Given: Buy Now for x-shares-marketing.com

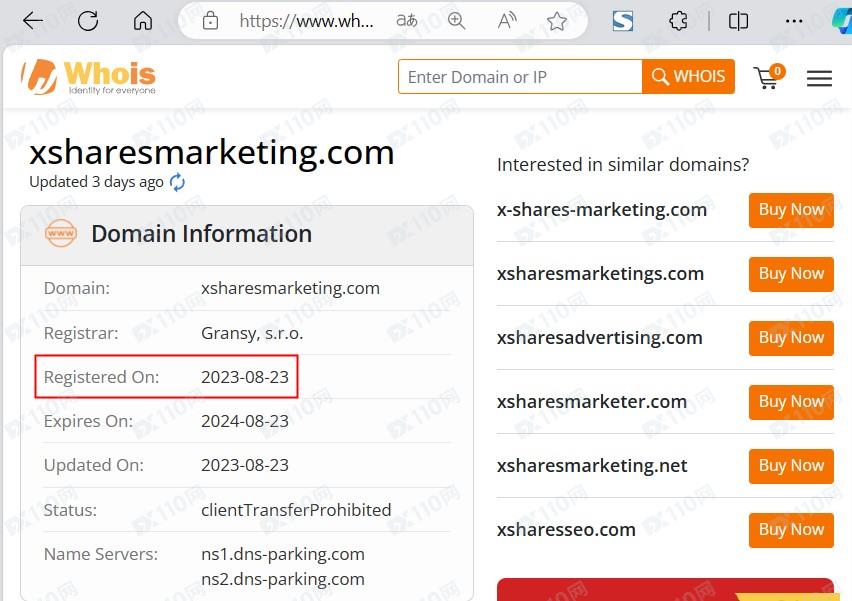Looking at the screenshot, I should [x=791, y=210].
